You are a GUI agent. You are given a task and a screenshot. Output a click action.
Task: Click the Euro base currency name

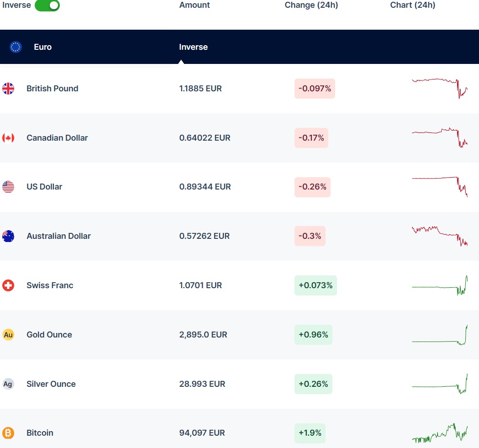(x=42, y=47)
